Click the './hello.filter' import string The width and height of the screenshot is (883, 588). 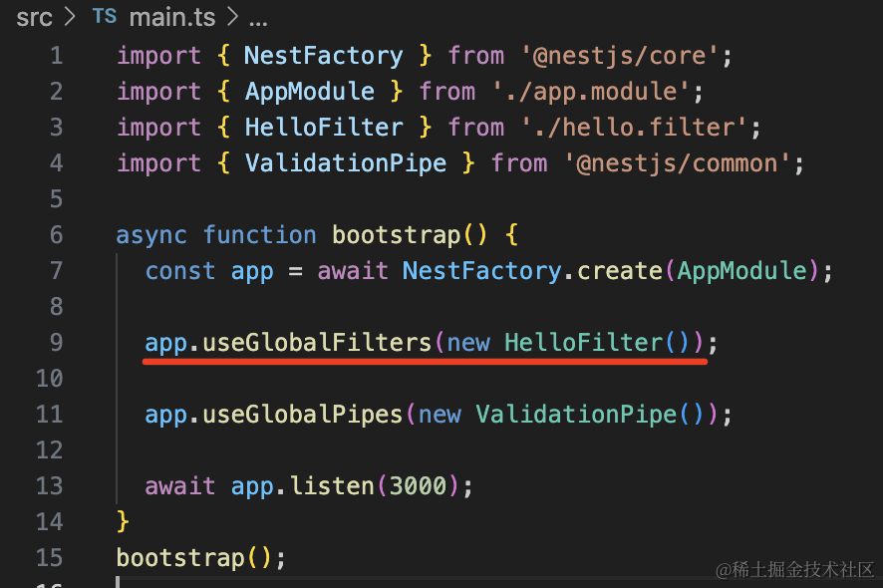pos(633,128)
